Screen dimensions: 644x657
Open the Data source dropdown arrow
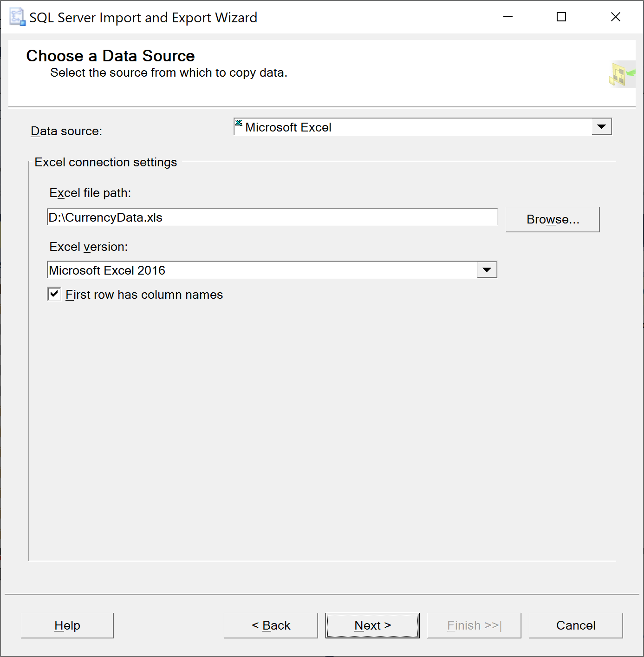(602, 126)
